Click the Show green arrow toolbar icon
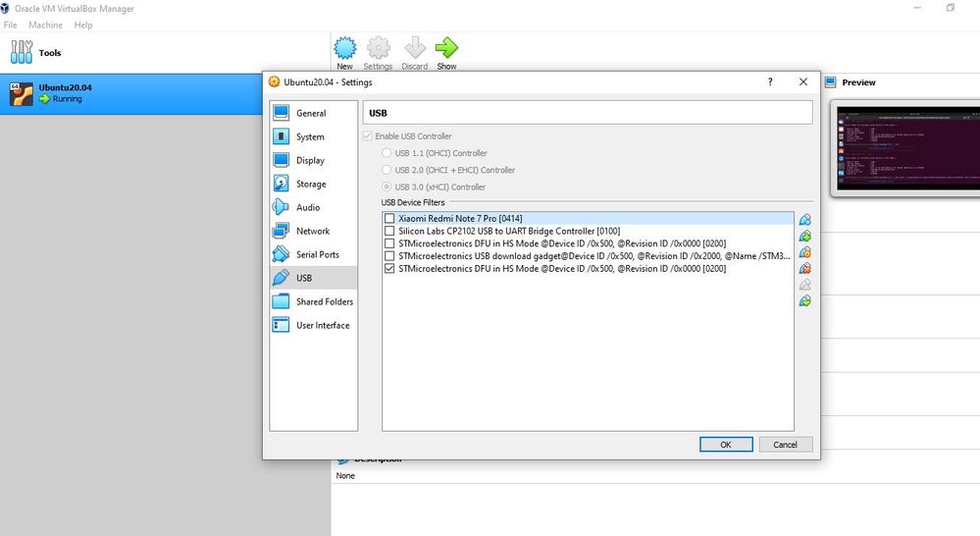980x536 pixels. (x=446, y=48)
